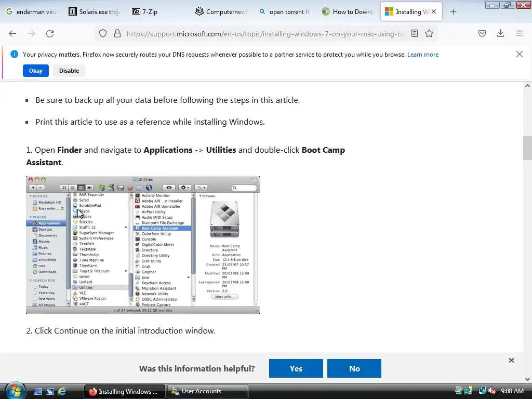Click the page scrollbar thumb

pos(527,148)
